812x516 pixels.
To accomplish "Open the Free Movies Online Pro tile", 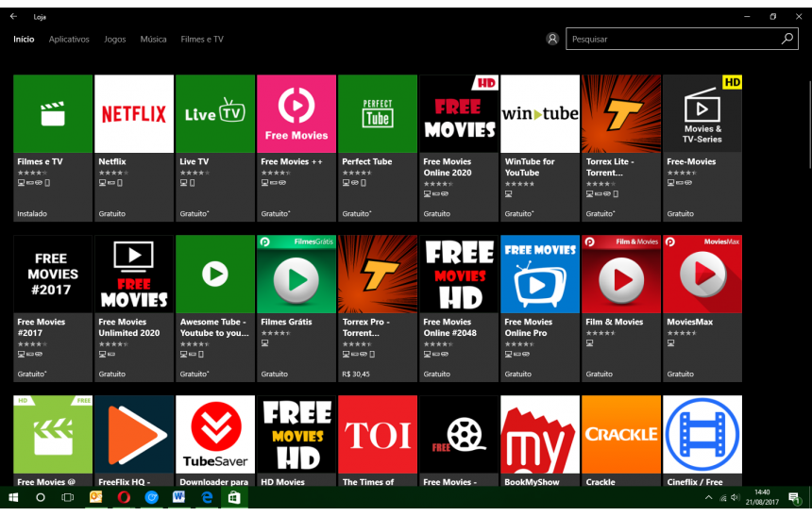I will pos(540,308).
